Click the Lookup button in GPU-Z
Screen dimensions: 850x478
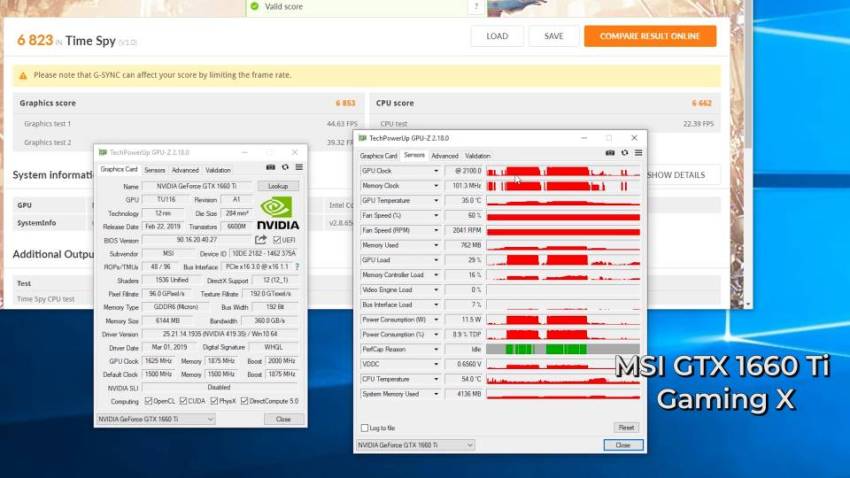point(278,186)
